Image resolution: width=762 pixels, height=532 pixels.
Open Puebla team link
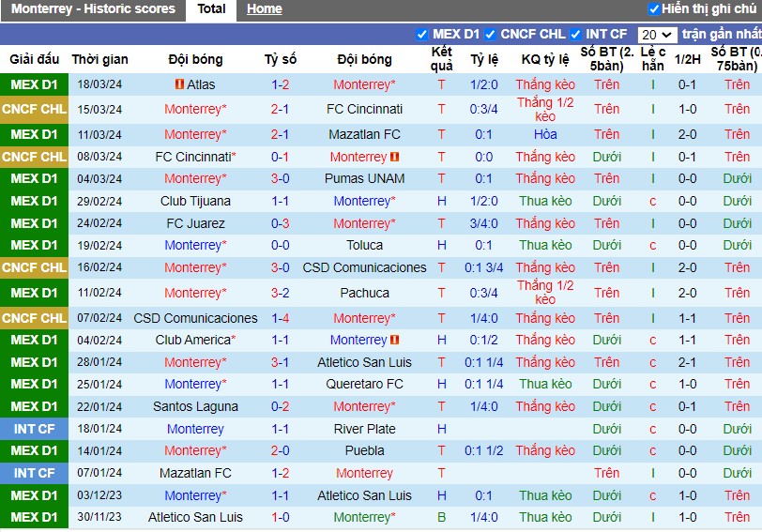coord(364,450)
